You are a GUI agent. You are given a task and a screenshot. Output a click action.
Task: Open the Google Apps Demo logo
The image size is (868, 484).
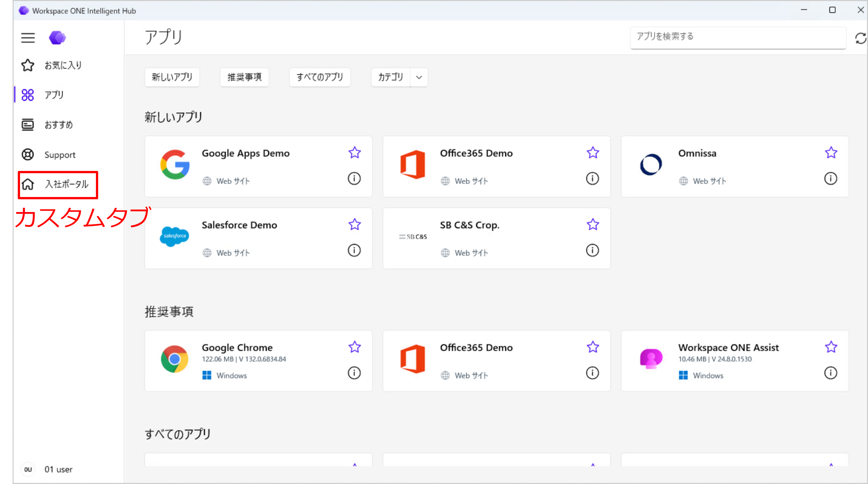click(175, 165)
